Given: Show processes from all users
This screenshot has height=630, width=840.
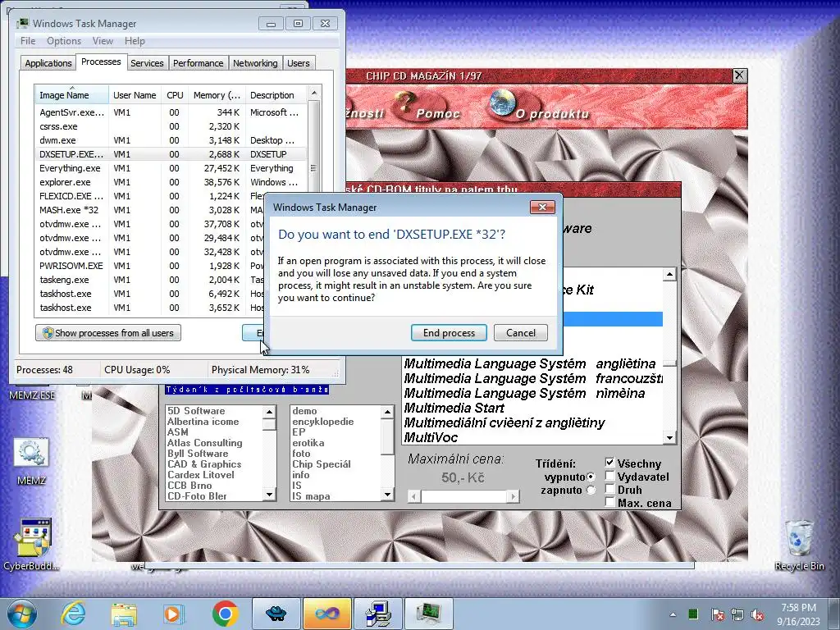Looking at the screenshot, I should pyautogui.click(x=108, y=333).
